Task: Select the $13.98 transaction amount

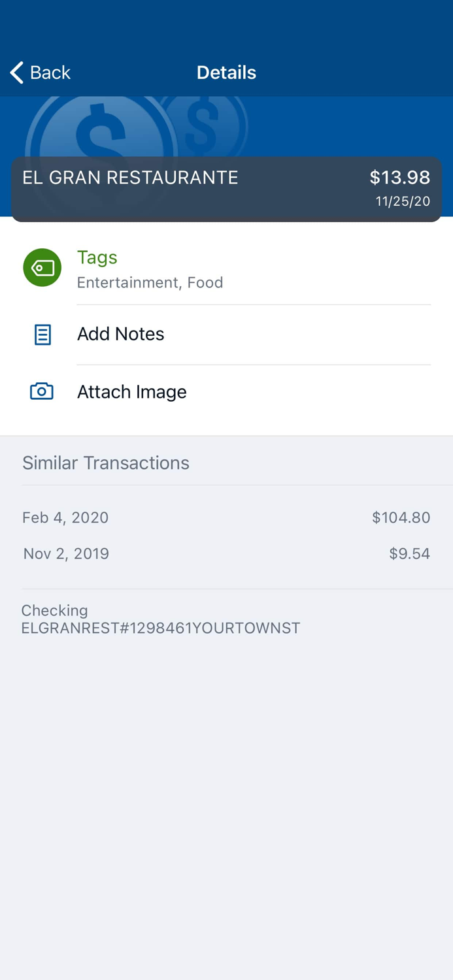Action: (x=399, y=177)
